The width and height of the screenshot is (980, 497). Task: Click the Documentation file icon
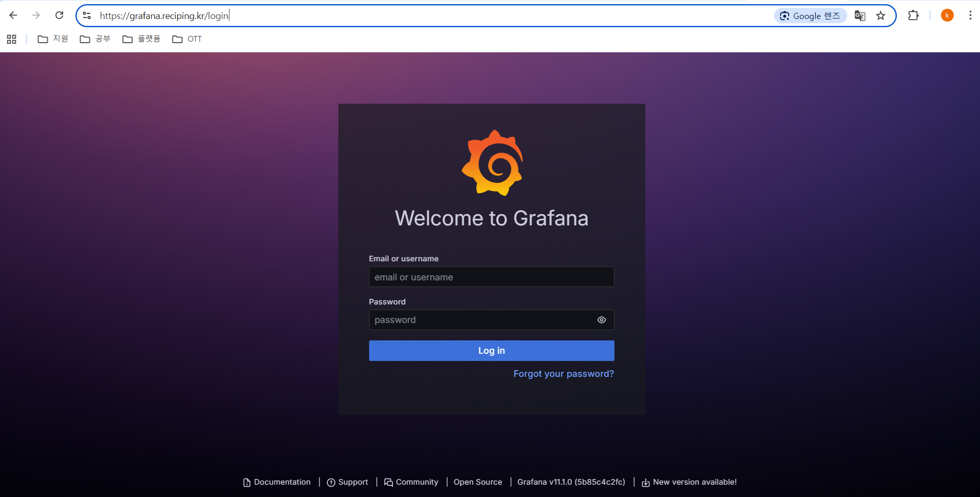pyautogui.click(x=247, y=483)
